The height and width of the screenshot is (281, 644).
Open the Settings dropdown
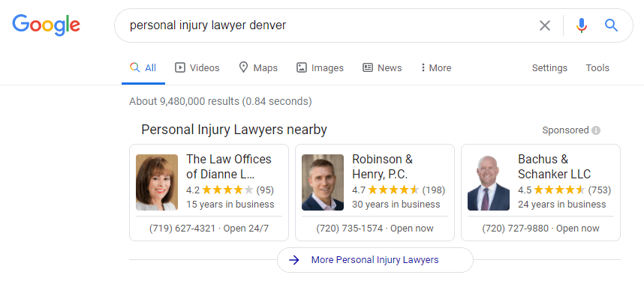pyautogui.click(x=549, y=67)
